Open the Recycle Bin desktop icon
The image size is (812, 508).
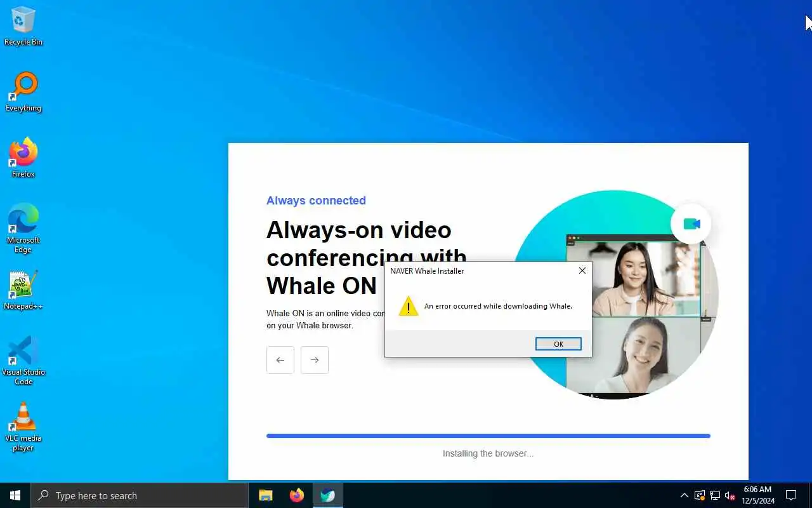pyautogui.click(x=23, y=26)
